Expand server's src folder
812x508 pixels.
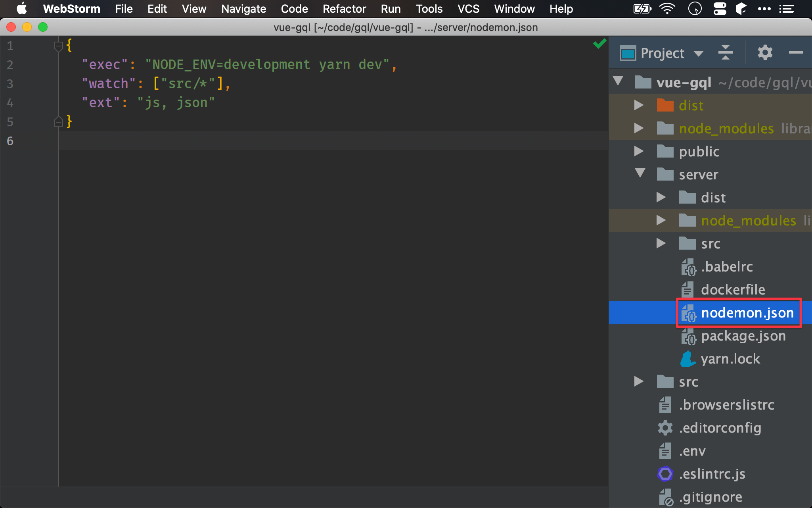point(661,243)
